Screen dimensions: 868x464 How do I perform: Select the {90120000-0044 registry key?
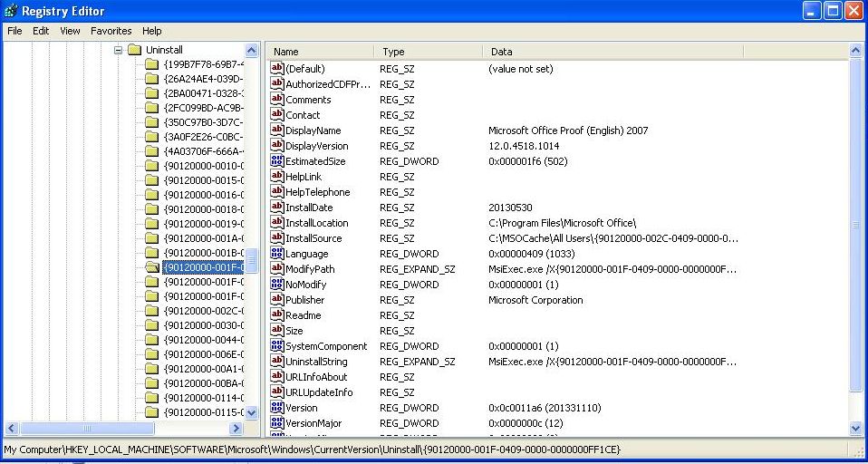[x=204, y=340]
